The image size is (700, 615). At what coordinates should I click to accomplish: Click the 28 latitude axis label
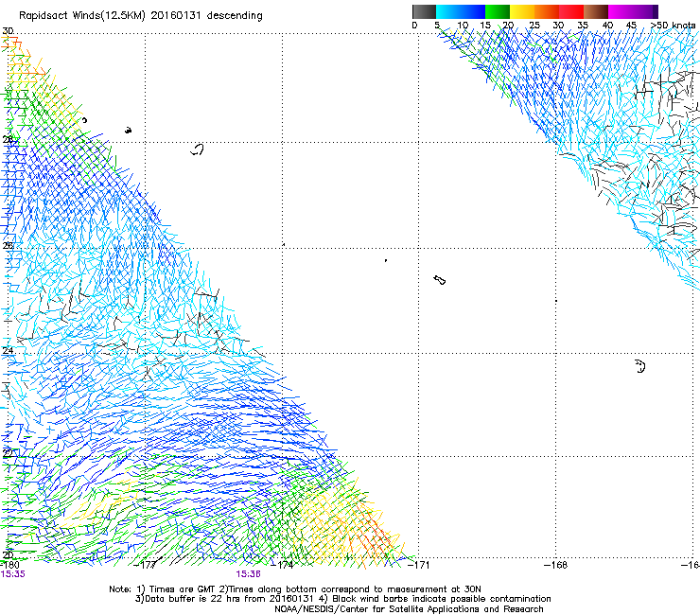pyautogui.click(x=8, y=140)
